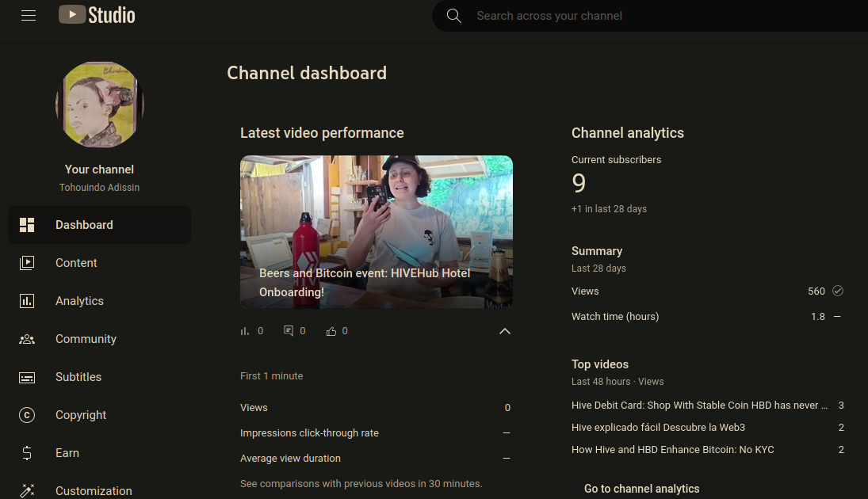Click the YouTube Studio logo
This screenshot has height=499, width=868.
97,15
